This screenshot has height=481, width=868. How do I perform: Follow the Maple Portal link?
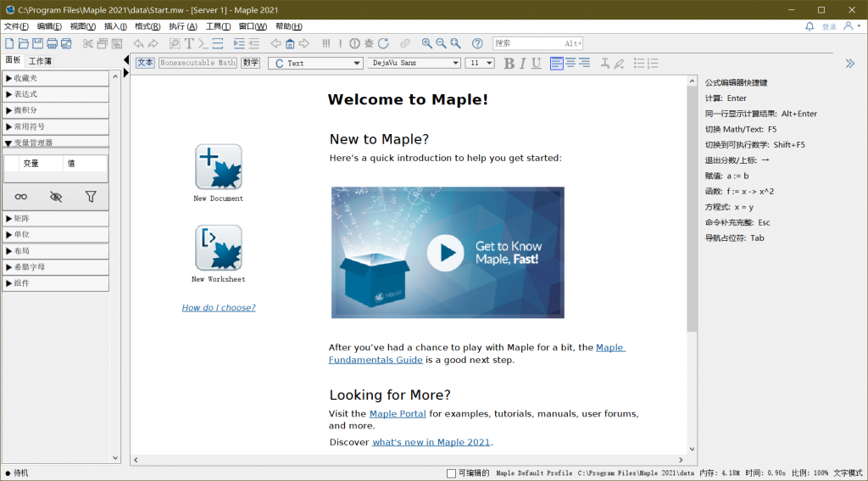[x=398, y=413]
